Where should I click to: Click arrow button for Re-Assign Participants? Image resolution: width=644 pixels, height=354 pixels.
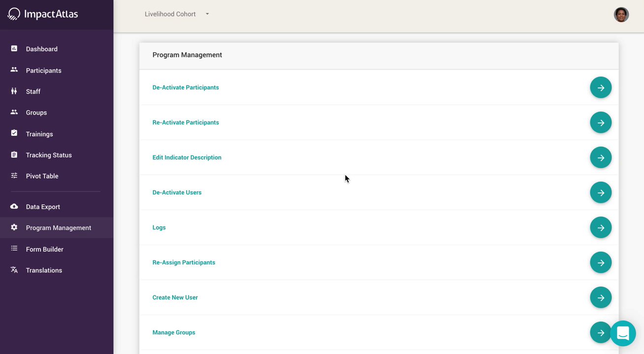tap(601, 263)
